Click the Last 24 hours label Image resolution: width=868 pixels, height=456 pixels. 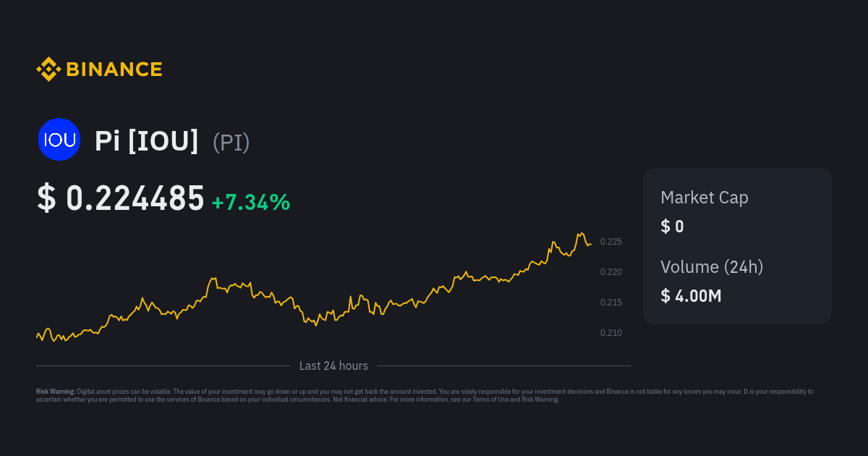(333, 366)
